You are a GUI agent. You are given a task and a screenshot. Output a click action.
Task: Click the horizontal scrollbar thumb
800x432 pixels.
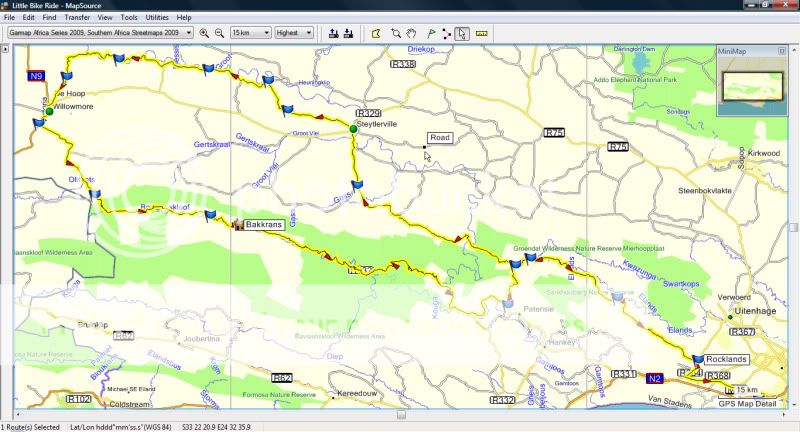click(402, 415)
